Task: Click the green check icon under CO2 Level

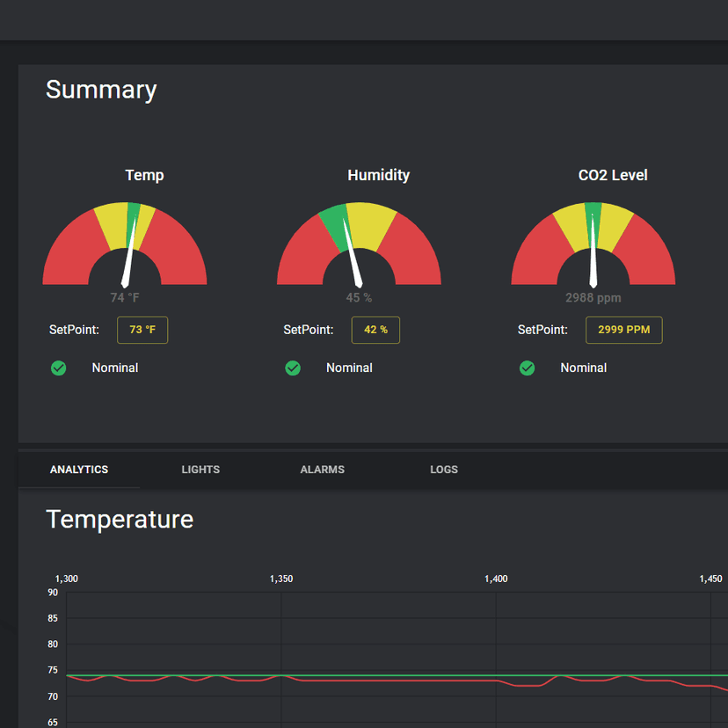Action: (x=527, y=368)
